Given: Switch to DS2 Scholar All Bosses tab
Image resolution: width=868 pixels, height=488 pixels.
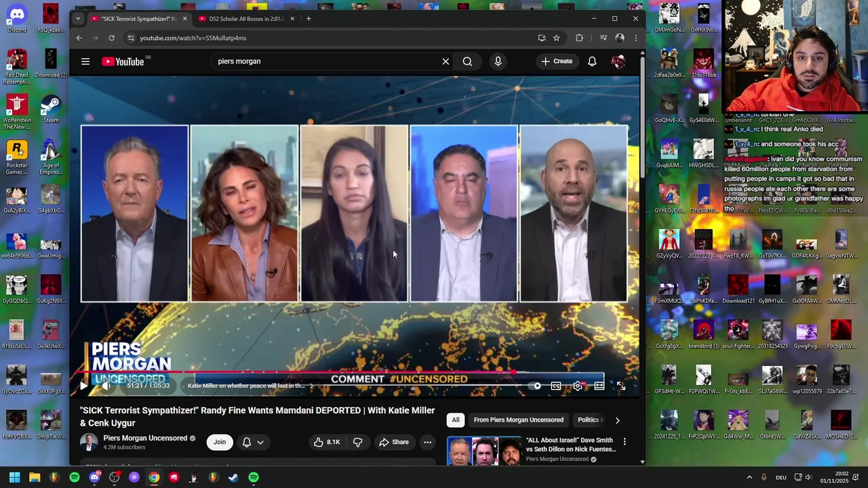Looking at the screenshot, I should pyautogui.click(x=245, y=19).
